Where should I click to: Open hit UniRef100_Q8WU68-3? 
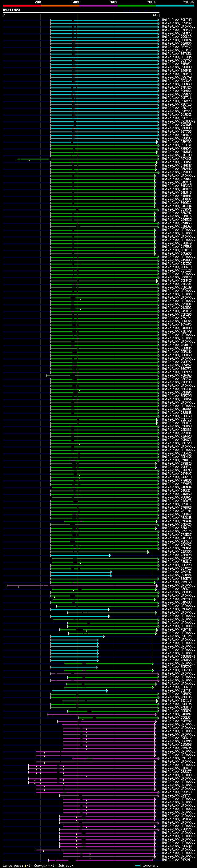pyautogui.click(x=179, y=660)
